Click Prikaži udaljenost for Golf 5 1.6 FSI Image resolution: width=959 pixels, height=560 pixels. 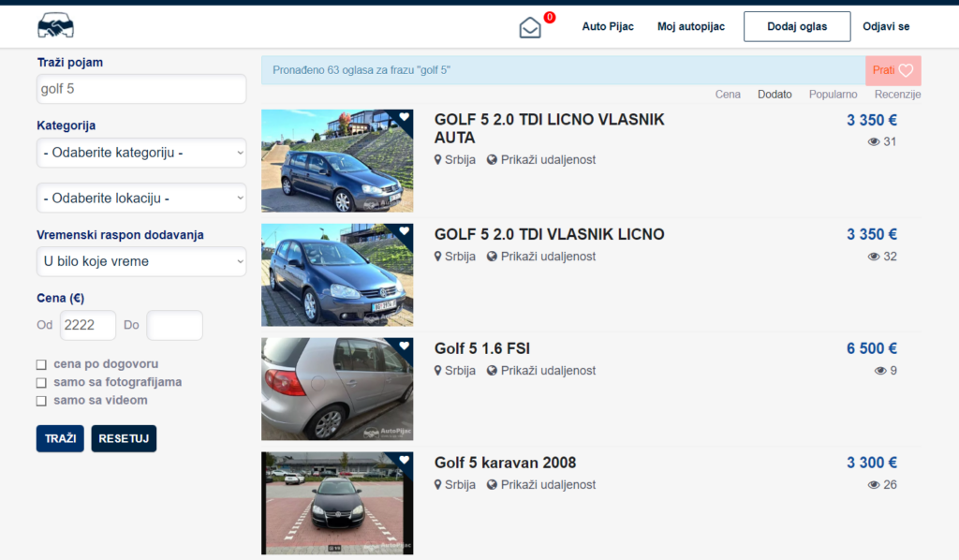(x=548, y=371)
